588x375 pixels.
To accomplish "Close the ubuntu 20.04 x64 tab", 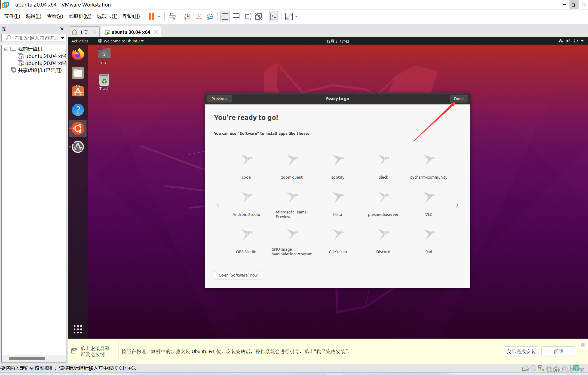I will click(x=156, y=32).
